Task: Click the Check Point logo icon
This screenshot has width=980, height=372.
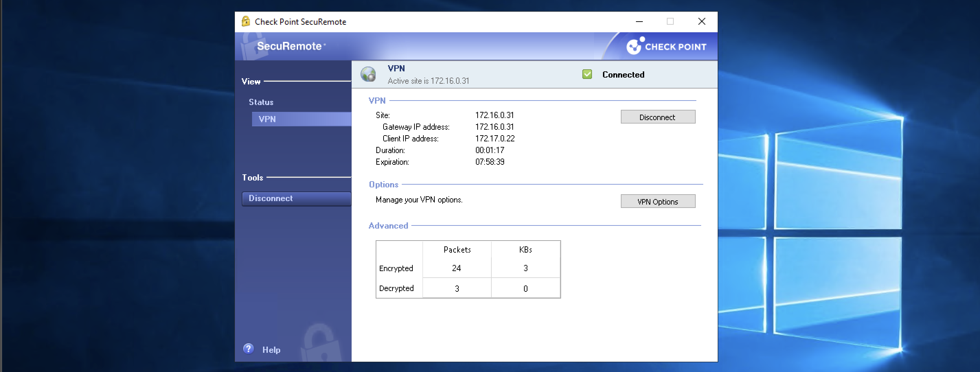Action: (635, 46)
